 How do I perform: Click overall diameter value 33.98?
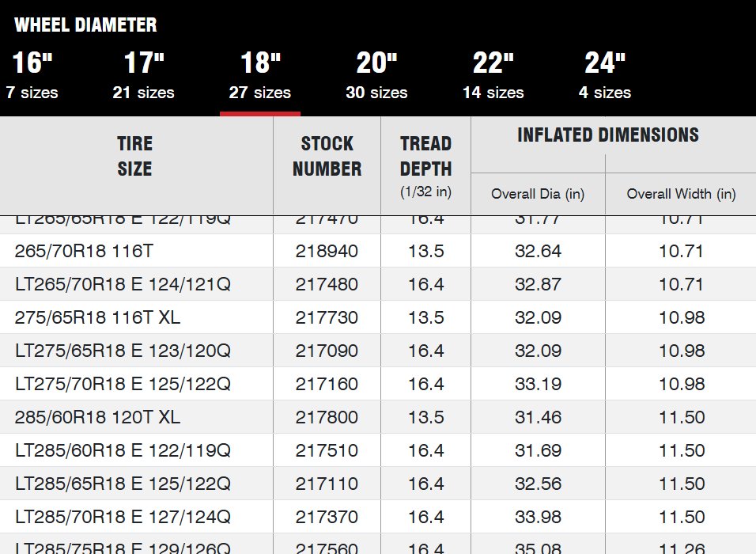pos(538,517)
